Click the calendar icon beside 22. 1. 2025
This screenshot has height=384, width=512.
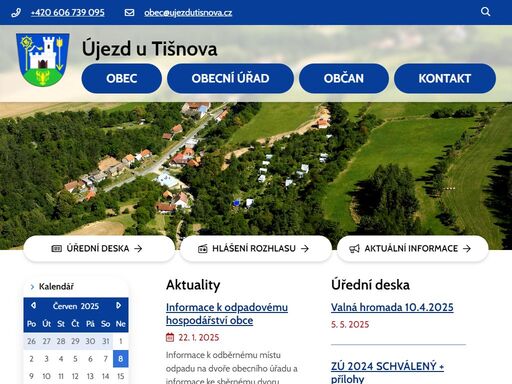click(x=170, y=337)
